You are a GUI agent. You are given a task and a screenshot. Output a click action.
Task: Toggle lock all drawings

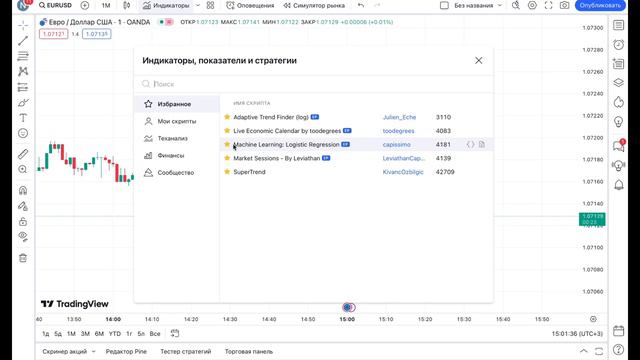pyautogui.click(x=23, y=221)
